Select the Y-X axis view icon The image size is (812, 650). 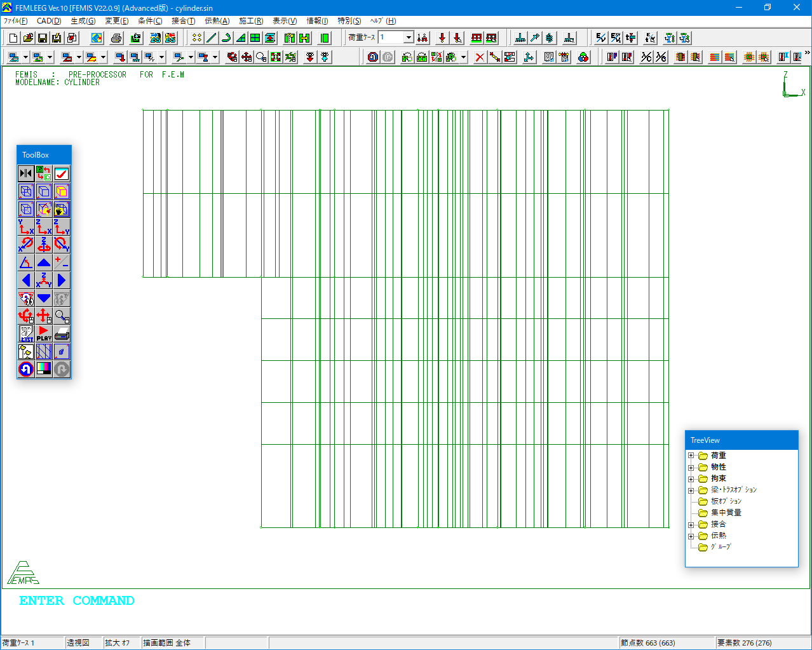[x=26, y=227]
